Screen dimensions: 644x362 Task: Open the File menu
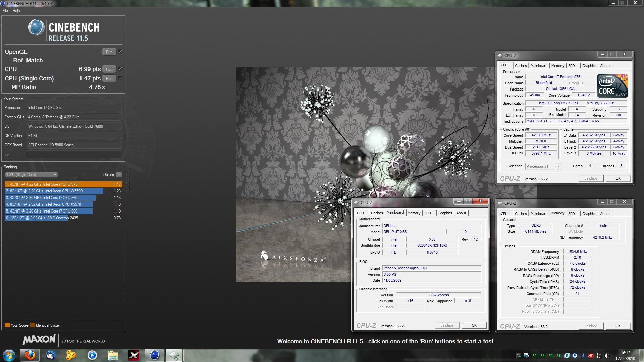click(x=5, y=11)
